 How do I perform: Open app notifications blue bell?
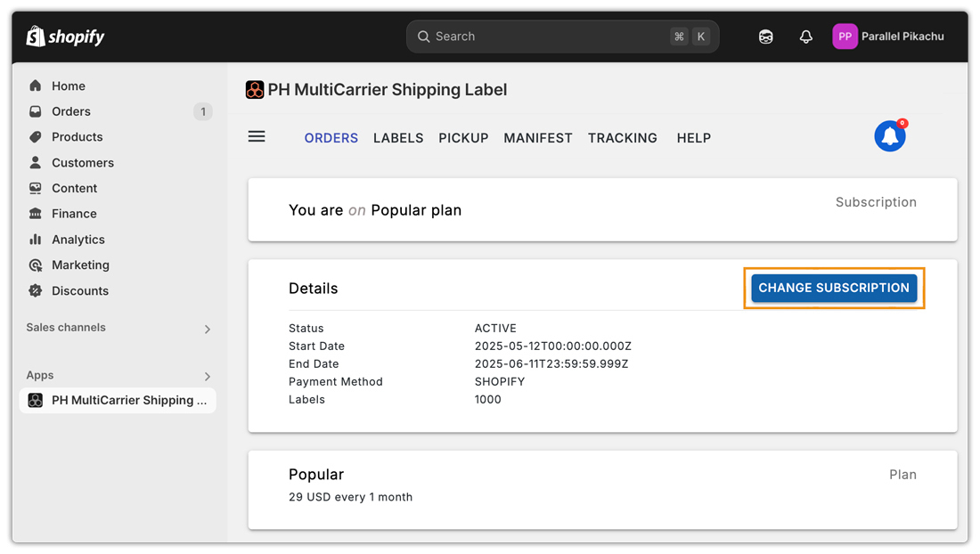point(890,136)
